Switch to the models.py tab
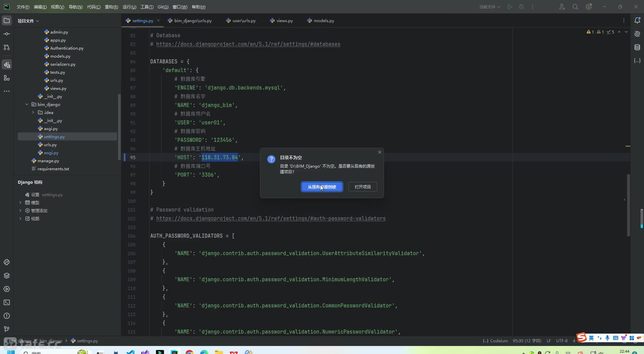Viewport: 644px width, 354px height. pyautogui.click(x=321, y=20)
